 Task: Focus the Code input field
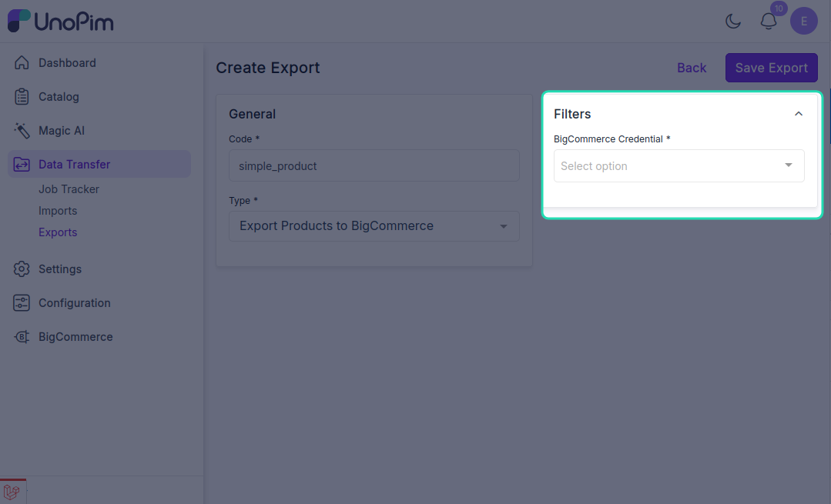[374, 165]
